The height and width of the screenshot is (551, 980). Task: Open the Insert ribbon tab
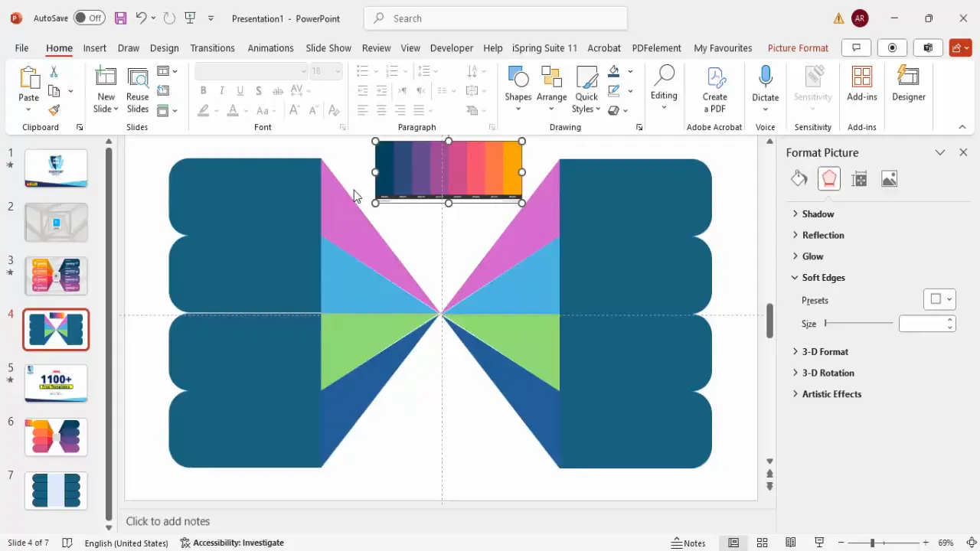pos(95,47)
